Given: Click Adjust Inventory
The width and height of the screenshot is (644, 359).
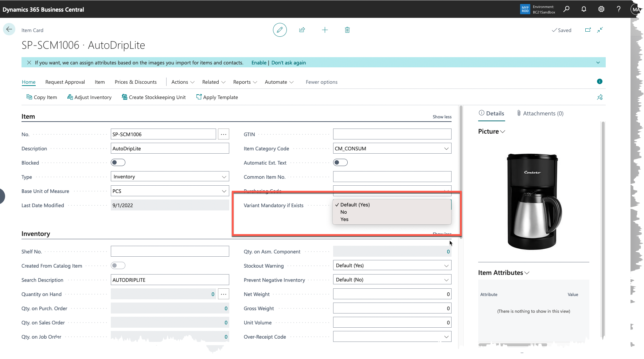Looking at the screenshot, I should 90,97.
